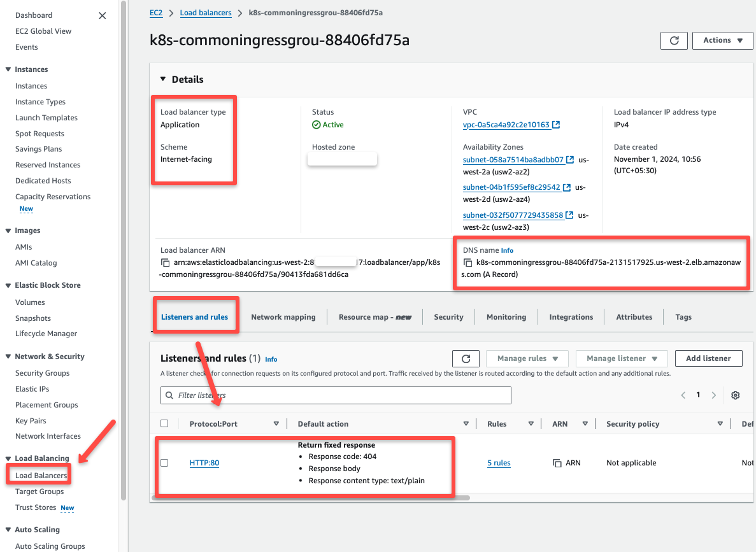Click the Add listener button
The height and width of the screenshot is (552, 756).
708,358
